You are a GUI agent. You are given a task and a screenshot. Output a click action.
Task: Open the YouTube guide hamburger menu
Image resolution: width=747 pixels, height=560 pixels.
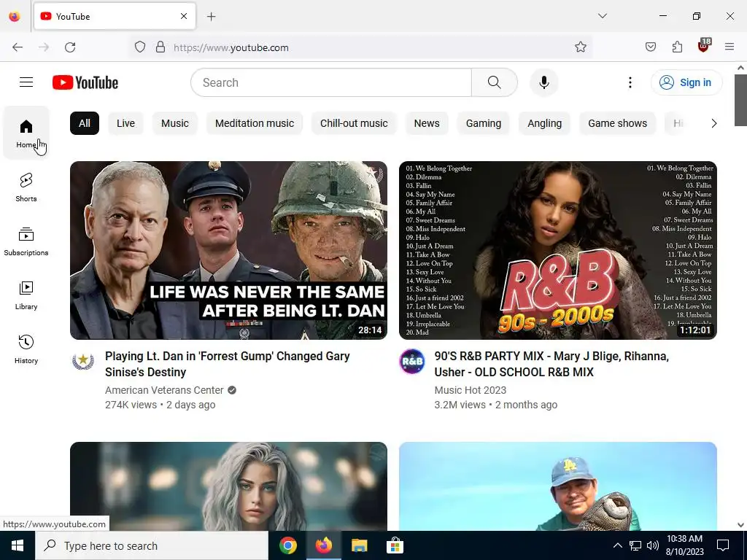click(x=26, y=82)
